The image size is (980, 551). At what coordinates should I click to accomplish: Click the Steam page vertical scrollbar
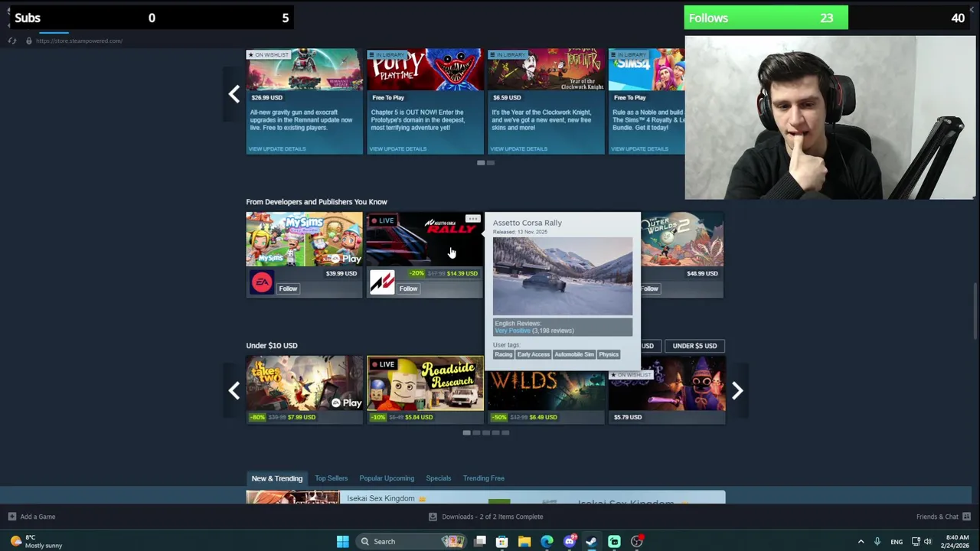975,310
